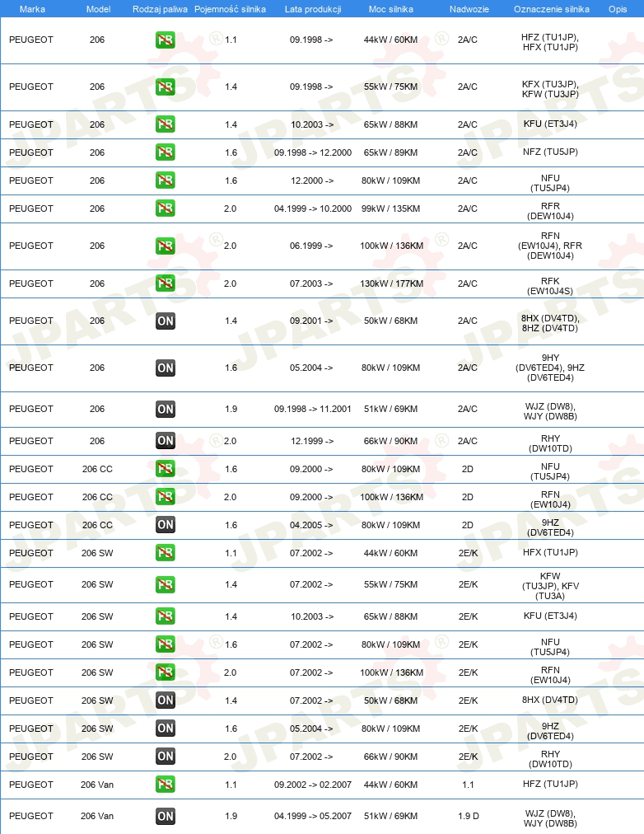Select the '65kW / 89KM' engine power cell
Image resolution: width=644 pixels, height=834 pixels.
390,152
